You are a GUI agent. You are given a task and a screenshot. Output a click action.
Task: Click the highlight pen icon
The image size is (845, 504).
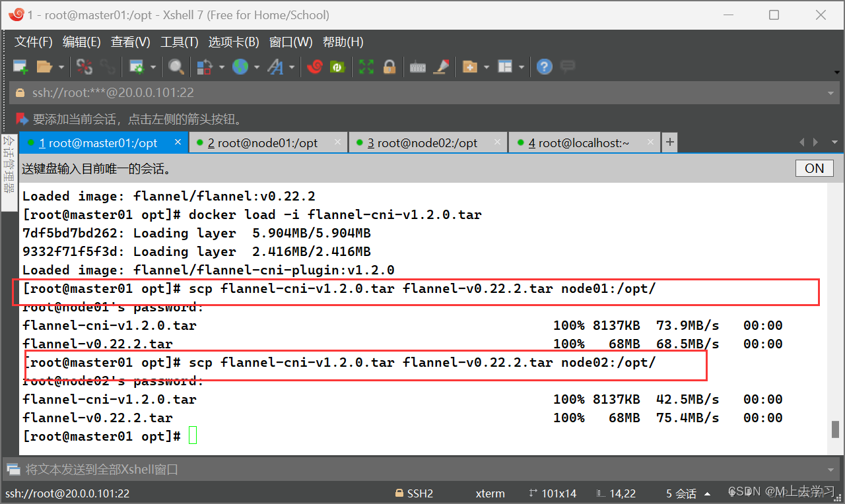[x=441, y=67]
